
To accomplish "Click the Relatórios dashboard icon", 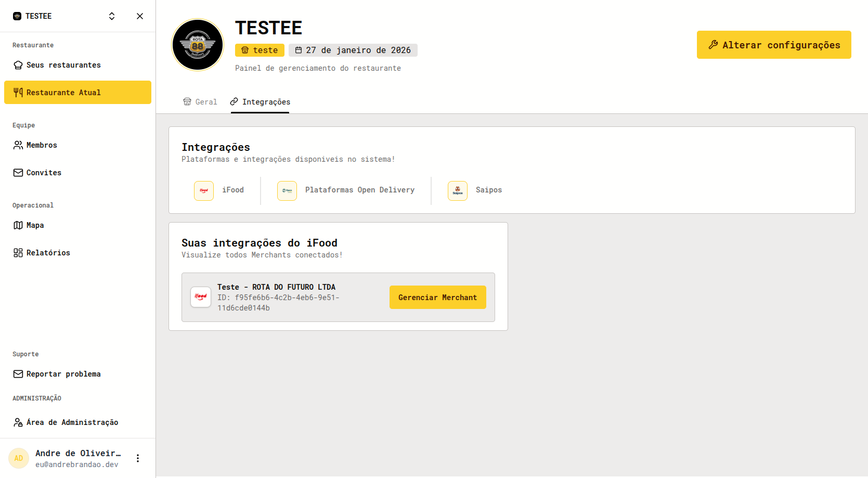I will click(18, 253).
